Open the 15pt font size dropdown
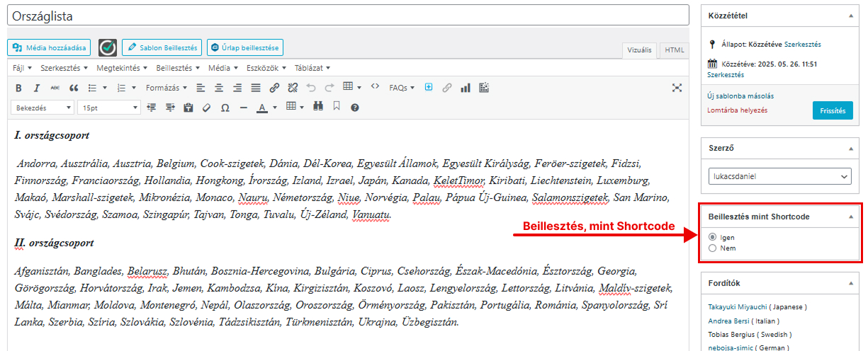The width and height of the screenshot is (868, 351). click(x=109, y=108)
